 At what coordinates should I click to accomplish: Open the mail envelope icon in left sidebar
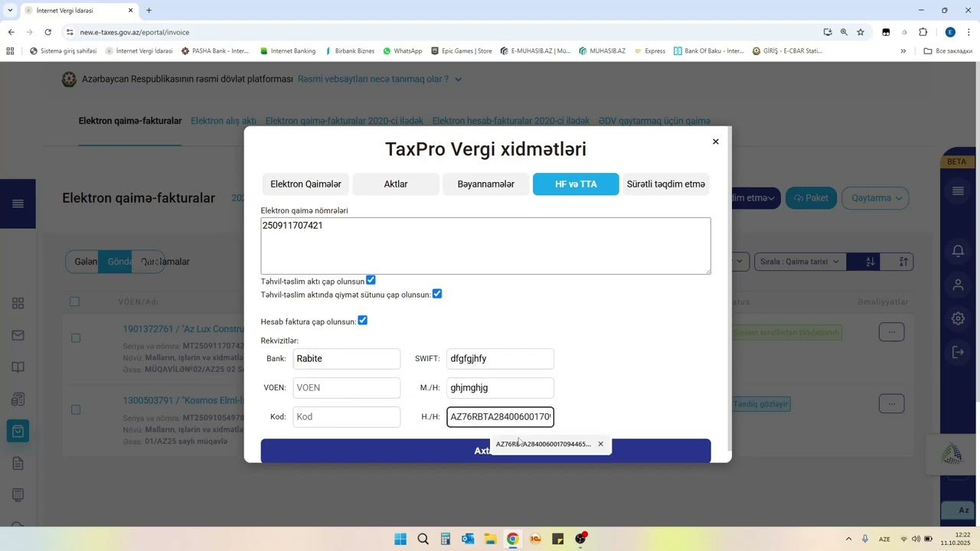[x=18, y=335]
